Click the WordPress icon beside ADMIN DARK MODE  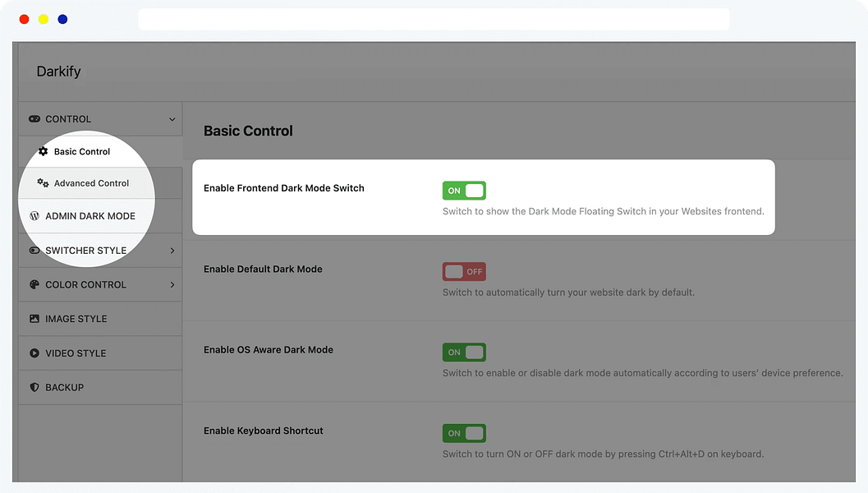click(x=34, y=216)
